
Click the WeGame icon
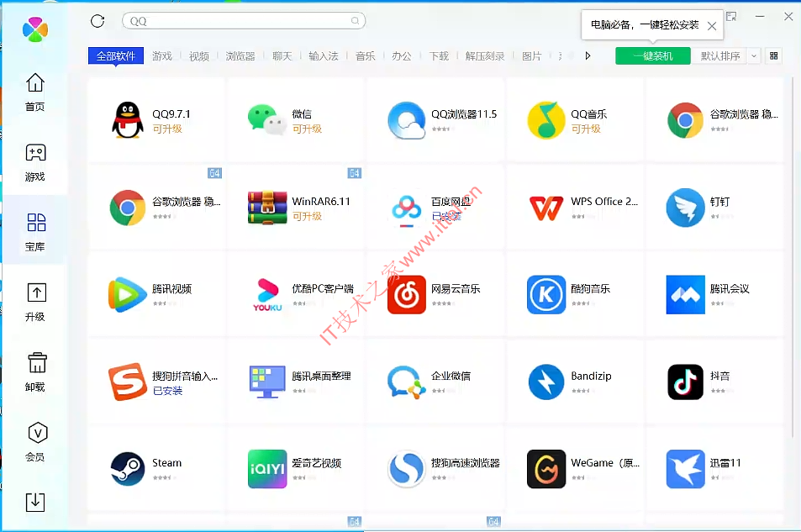[x=546, y=469]
